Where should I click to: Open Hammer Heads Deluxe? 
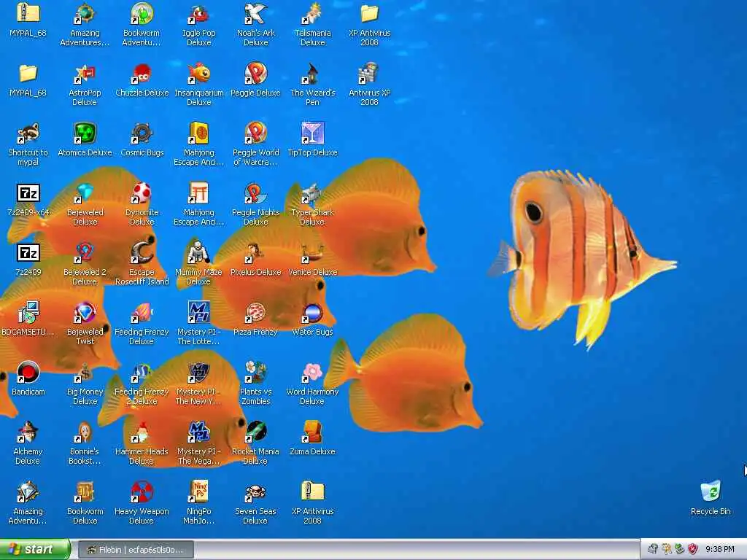tap(142, 444)
